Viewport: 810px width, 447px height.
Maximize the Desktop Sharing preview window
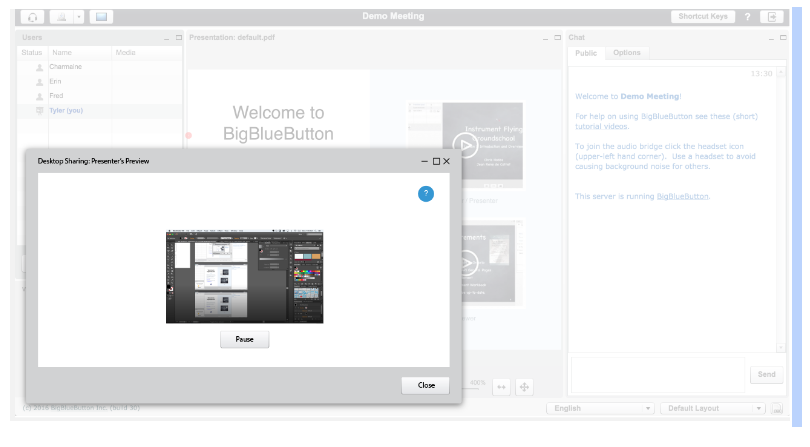point(436,161)
